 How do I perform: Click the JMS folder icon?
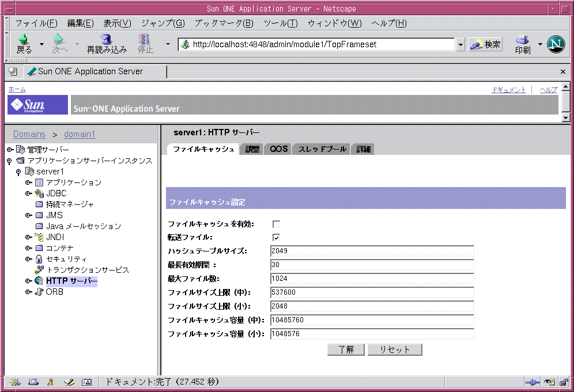click(x=39, y=215)
